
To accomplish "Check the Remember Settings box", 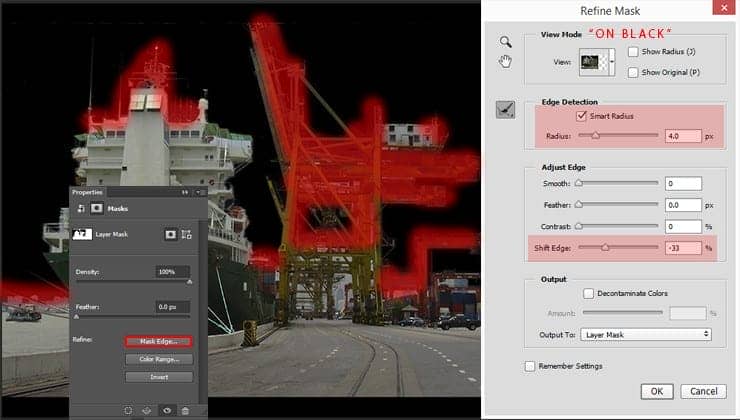I will [530, 366].
